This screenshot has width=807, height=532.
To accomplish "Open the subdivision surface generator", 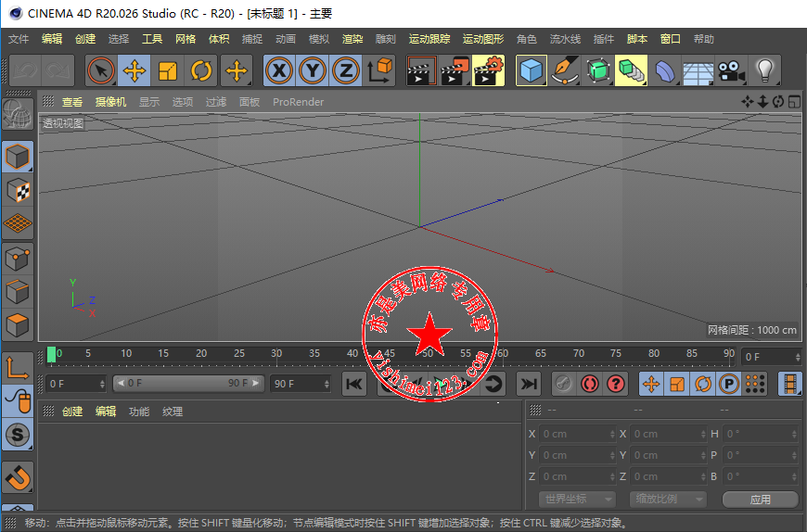I will 598,70.
